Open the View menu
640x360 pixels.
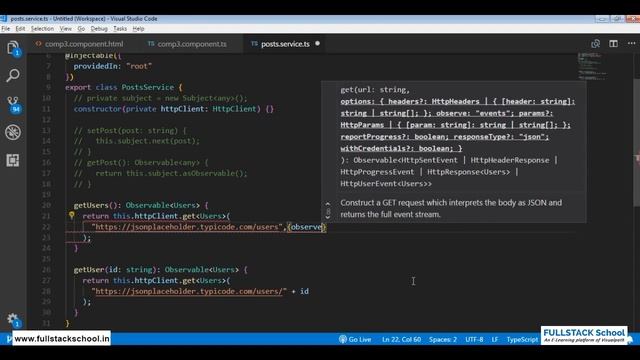(65, 29)
